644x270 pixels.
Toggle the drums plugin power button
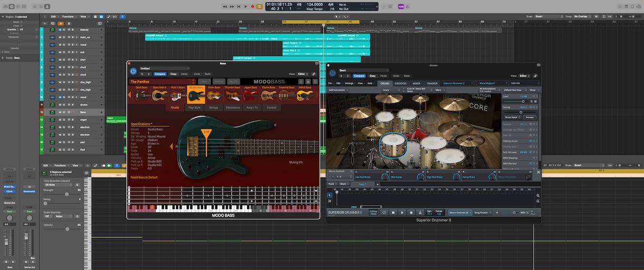pyautogui.click(x=332, y=73)
